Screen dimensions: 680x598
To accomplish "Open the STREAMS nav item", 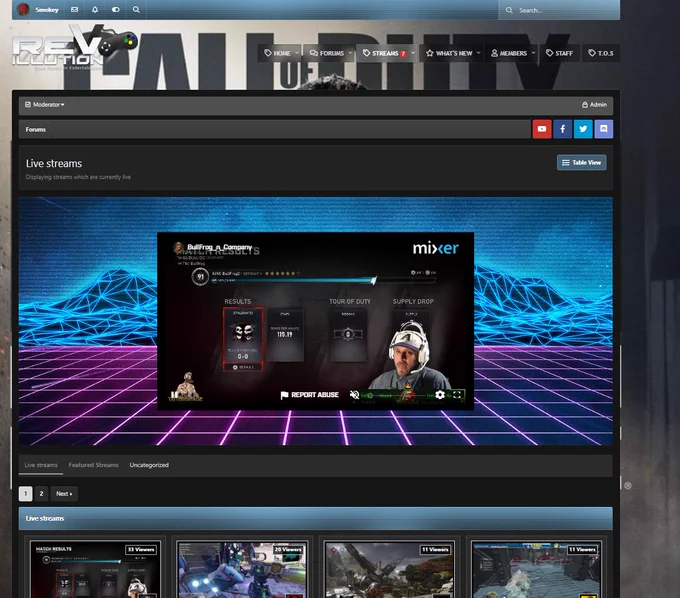I will pyautogui.click(x=384, y=53).
